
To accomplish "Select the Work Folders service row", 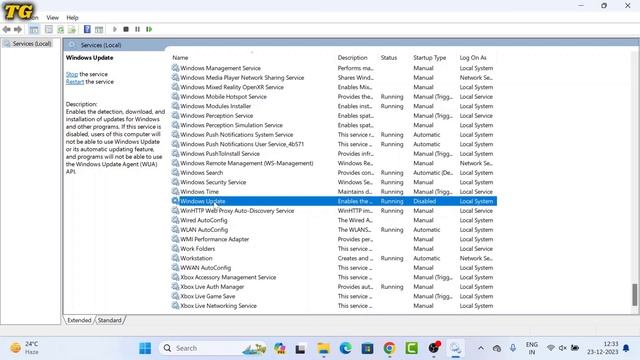I will click(x=334, y=249).
